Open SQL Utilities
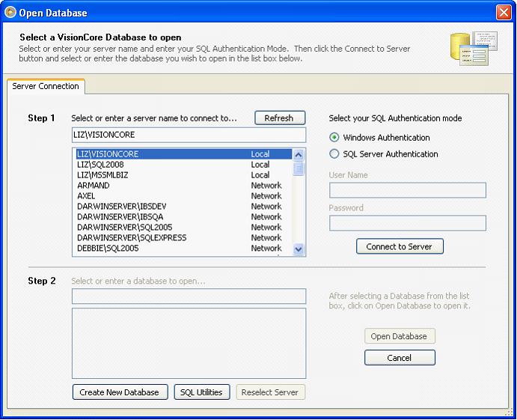This screenshot has width=517, height=420. (202, 392)
